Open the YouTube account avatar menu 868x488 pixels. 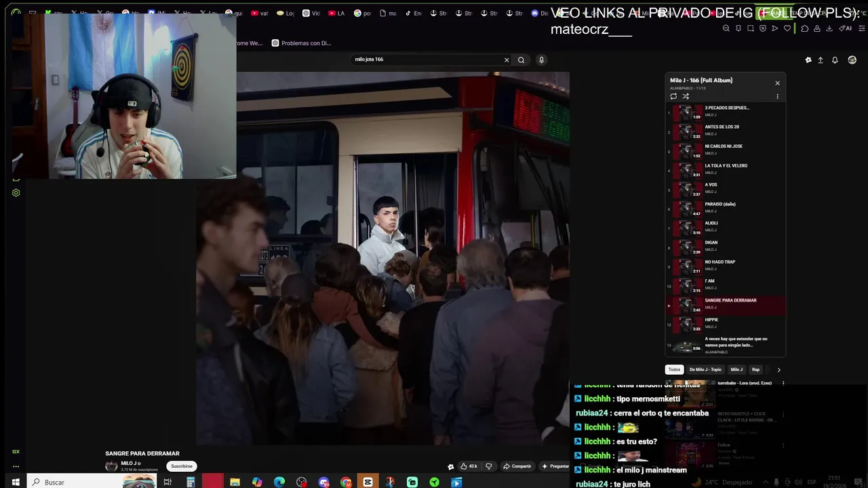pyautogui.click(x=852, y=60)
